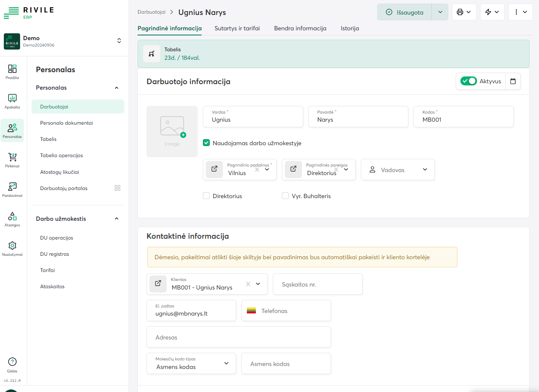The width and height of the screenshot is (539, 392).
Task: Open linked Klientas record icon
Action: 158,284
